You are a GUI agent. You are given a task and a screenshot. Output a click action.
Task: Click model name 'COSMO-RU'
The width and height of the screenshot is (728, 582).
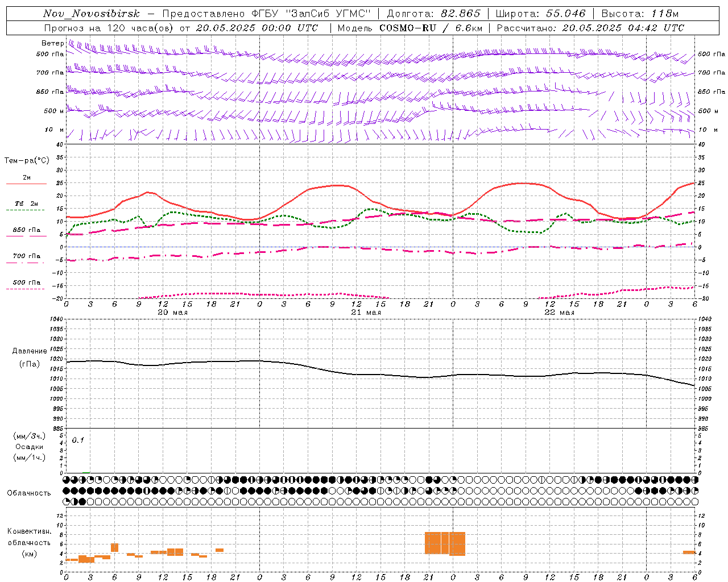[x=407, y=28]
